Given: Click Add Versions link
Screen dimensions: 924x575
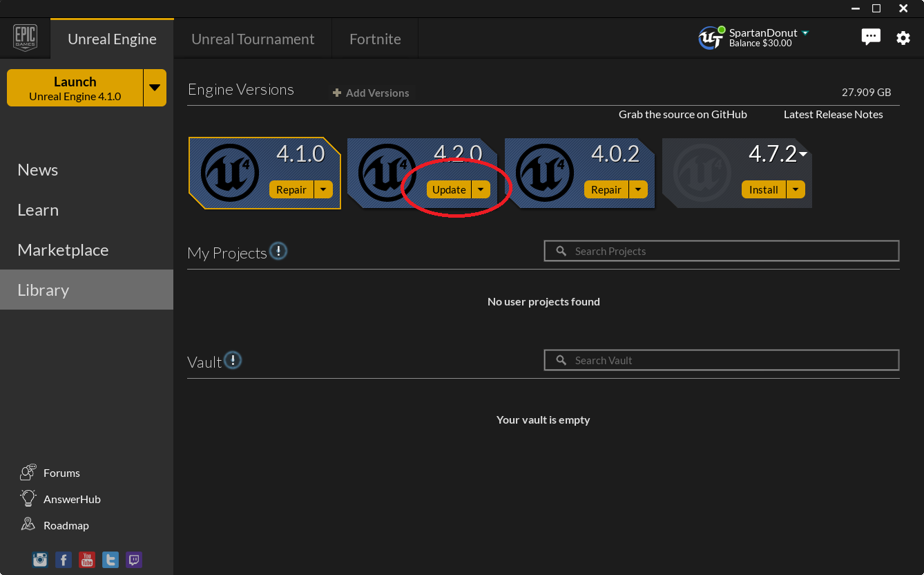Looking at the screenshot, I should tap(377, 93).
